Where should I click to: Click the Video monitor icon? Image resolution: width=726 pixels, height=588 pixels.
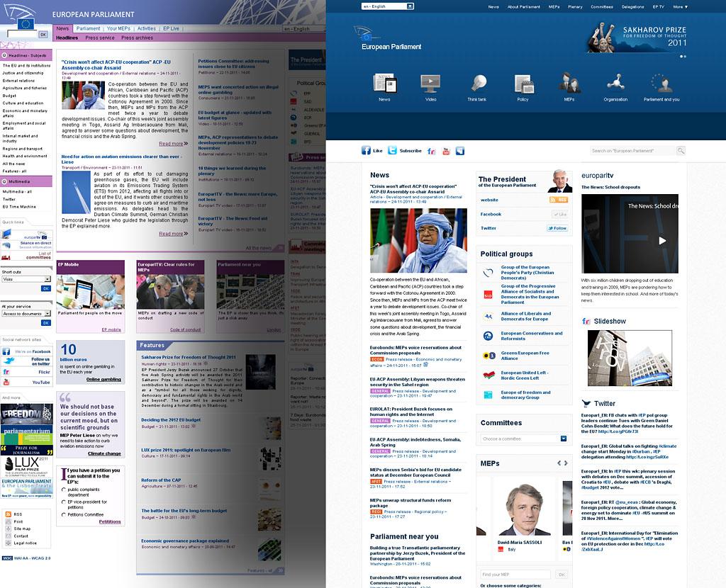coord(430,84)
